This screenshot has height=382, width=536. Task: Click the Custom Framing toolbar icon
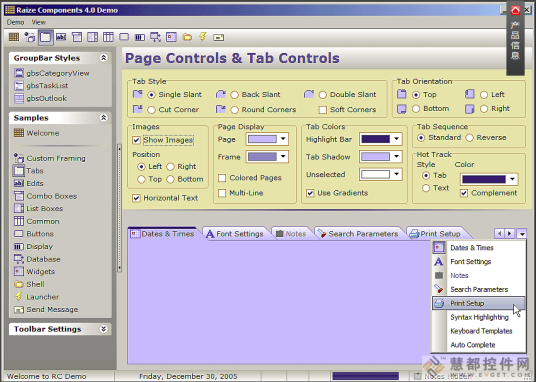tap(30, 37)
